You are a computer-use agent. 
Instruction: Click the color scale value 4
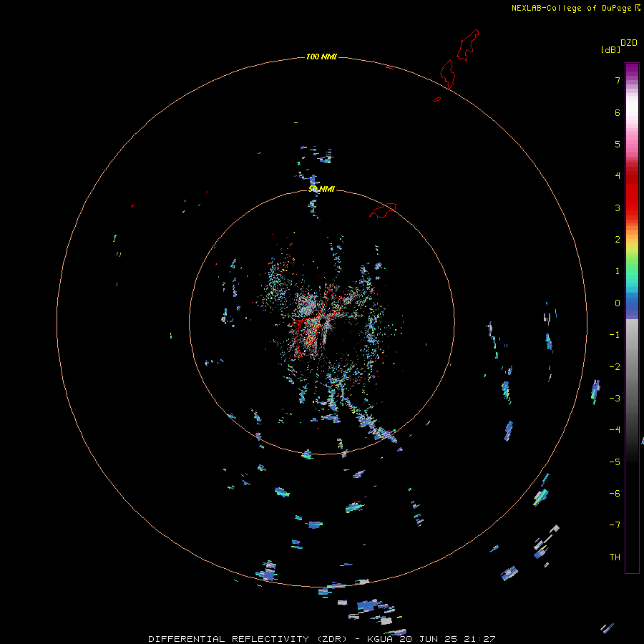coord(618,176)
